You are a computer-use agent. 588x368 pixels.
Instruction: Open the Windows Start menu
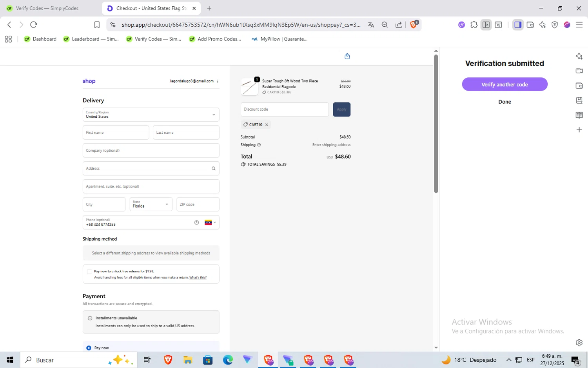tap(10, 360)
